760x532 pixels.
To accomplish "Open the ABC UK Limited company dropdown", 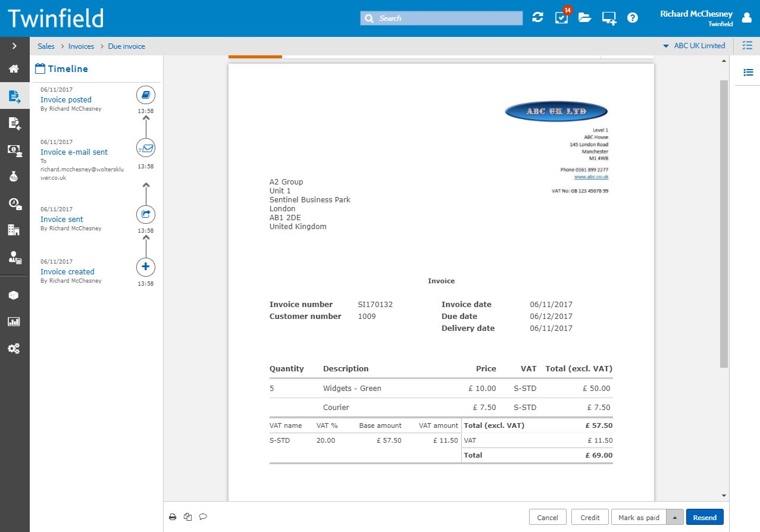I will (694, 46).
